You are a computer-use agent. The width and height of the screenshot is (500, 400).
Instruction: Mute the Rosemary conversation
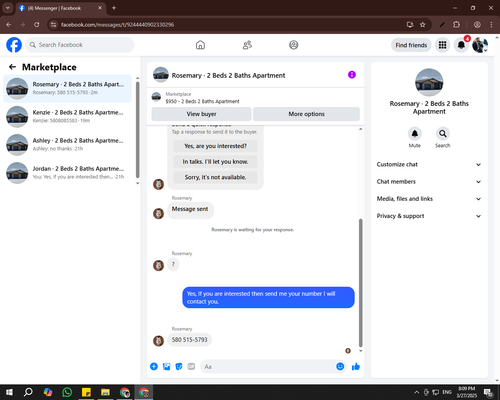[x=415, y=134]
